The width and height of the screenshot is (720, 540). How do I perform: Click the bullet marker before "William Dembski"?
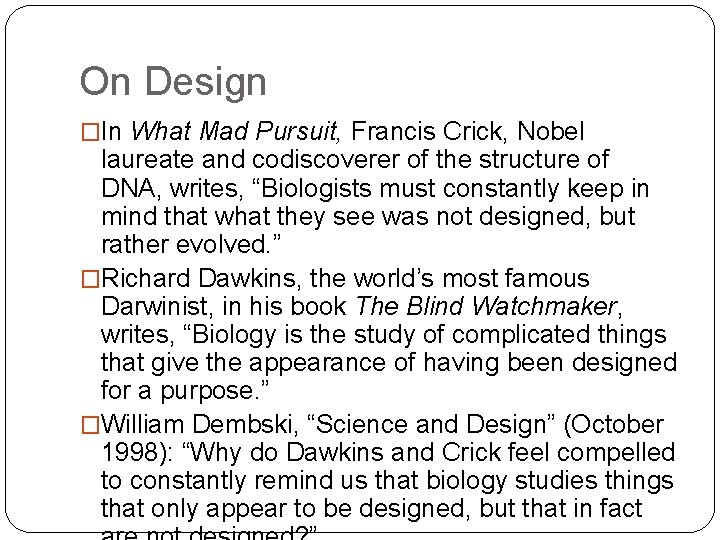click(x=90, y=425)
